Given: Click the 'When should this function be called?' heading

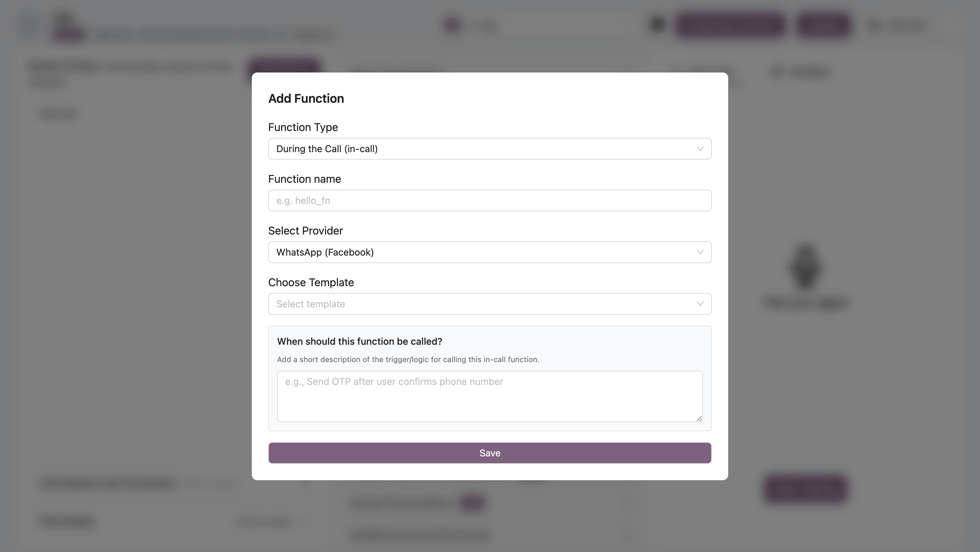Looking at the screenshot, I should point(359,341).
